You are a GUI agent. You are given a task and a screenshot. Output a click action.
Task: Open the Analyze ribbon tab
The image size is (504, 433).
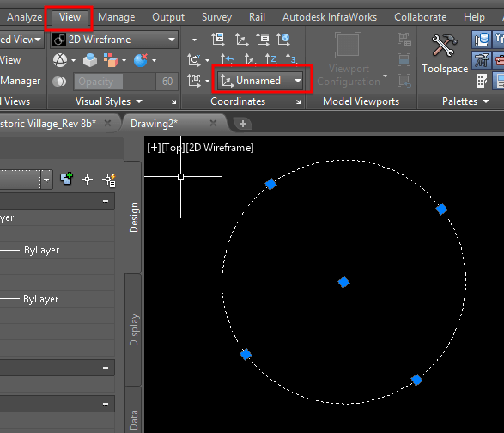(x=24, y=16)
